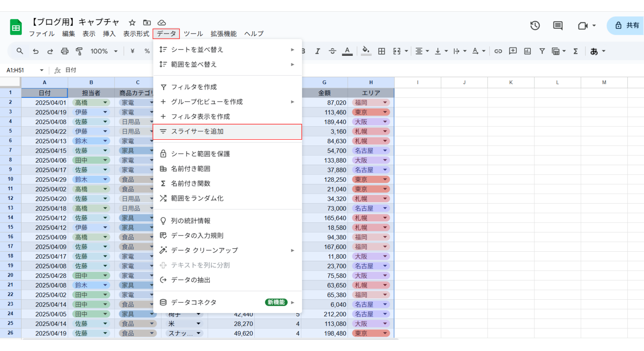644x351 pixels.
Task: Print the spreadsheet
Action: coord(65,51)
